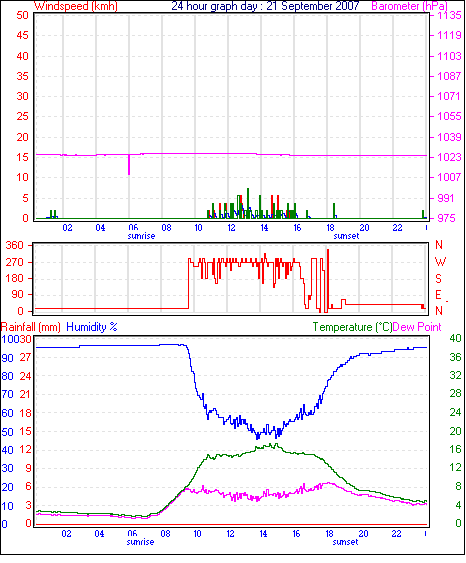
Task: Click the sunset marker under bottom graph
Action: 345,542
